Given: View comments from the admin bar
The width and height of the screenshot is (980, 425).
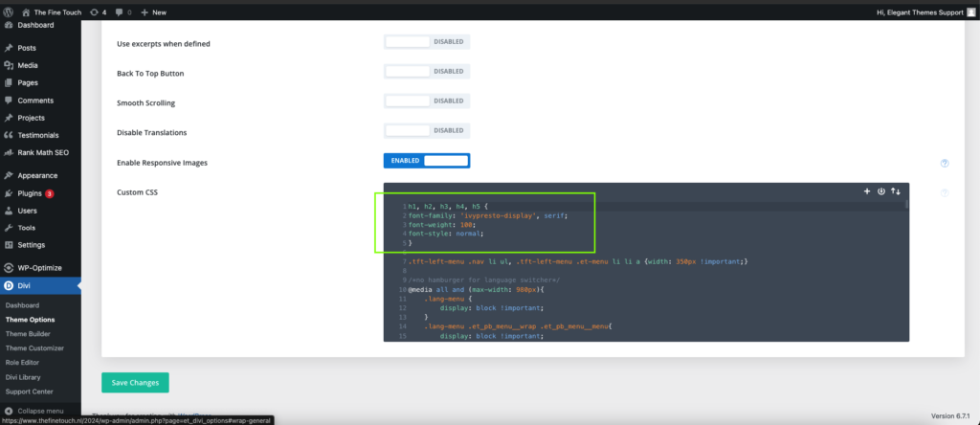Looking at the screenshot, I should coord(123,12).
